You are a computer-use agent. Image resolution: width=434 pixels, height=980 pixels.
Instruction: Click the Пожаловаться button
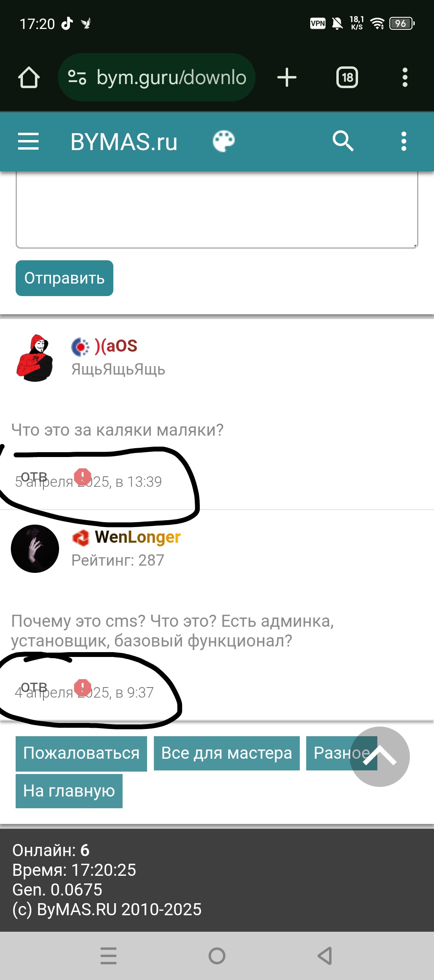point(81,754)
